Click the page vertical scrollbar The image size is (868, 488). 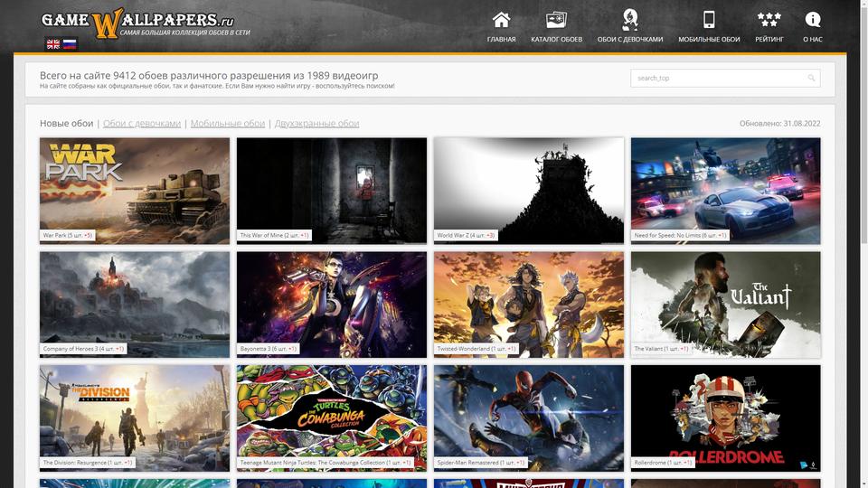click(863, 244)
